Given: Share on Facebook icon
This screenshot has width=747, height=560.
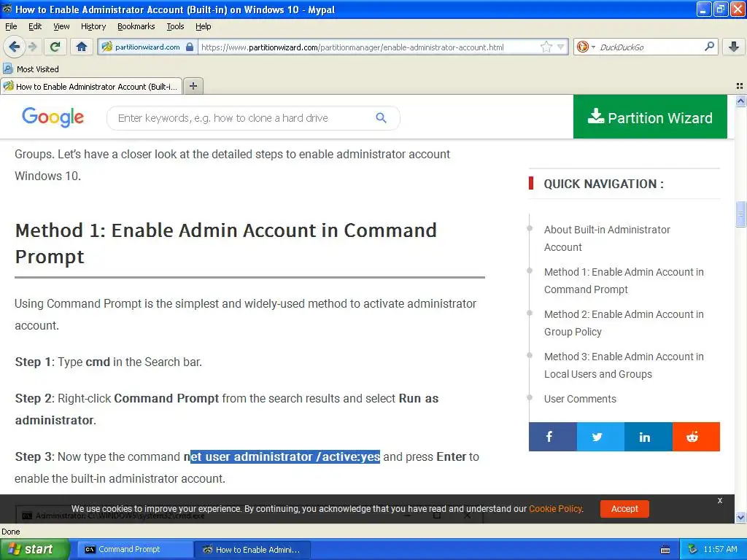Looking at the screenshot, I should [553, 437].
